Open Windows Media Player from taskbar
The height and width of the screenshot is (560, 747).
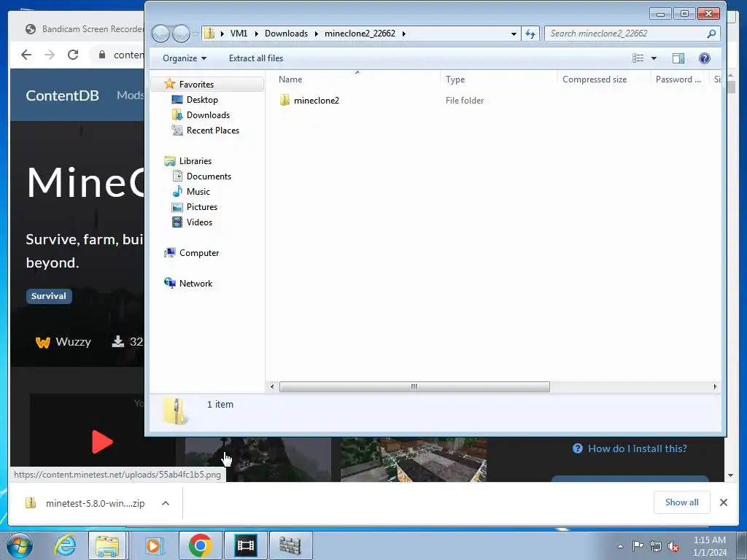[153, 545]
